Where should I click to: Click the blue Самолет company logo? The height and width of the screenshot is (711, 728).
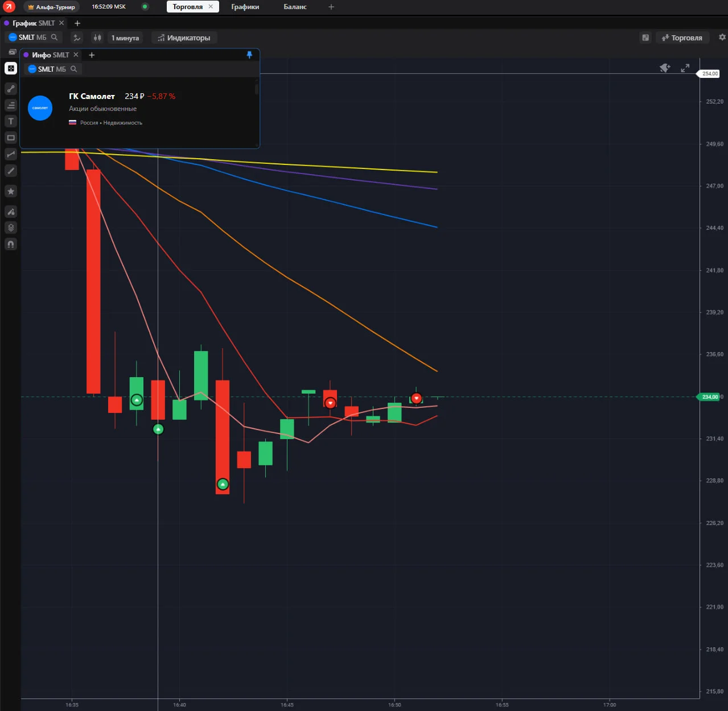click(40, 108)
